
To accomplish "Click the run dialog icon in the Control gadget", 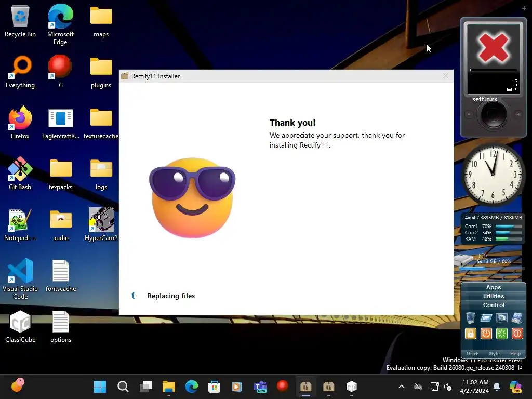I will pyautogui.click(x=486, y=318).
